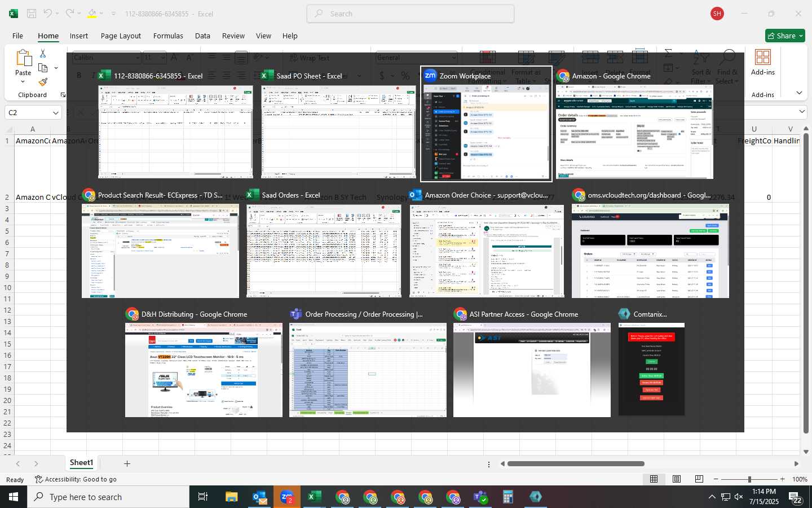Viewport: 812px width, 508px height.
Task: Click the Paste icon in Clipboard group
Action: 23,59
